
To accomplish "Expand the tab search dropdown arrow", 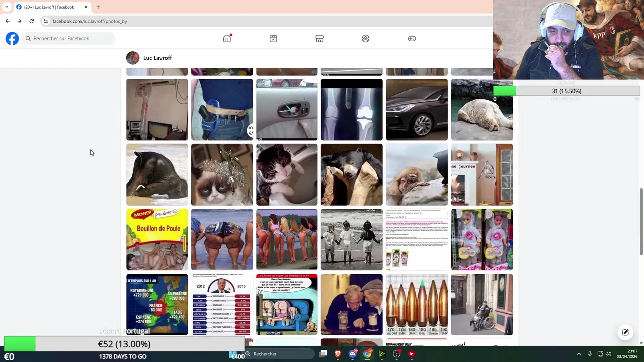I will coord(6,7).
